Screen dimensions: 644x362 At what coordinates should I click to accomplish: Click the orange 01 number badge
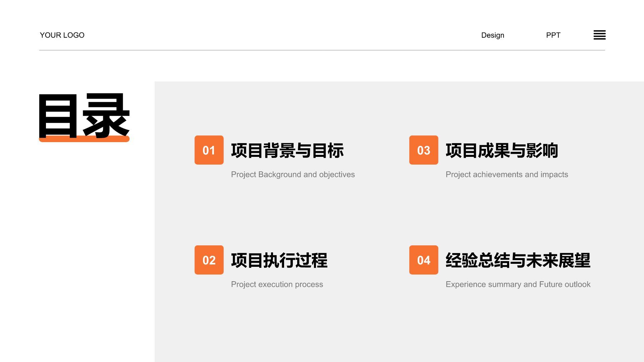click(x=209, y=150)
